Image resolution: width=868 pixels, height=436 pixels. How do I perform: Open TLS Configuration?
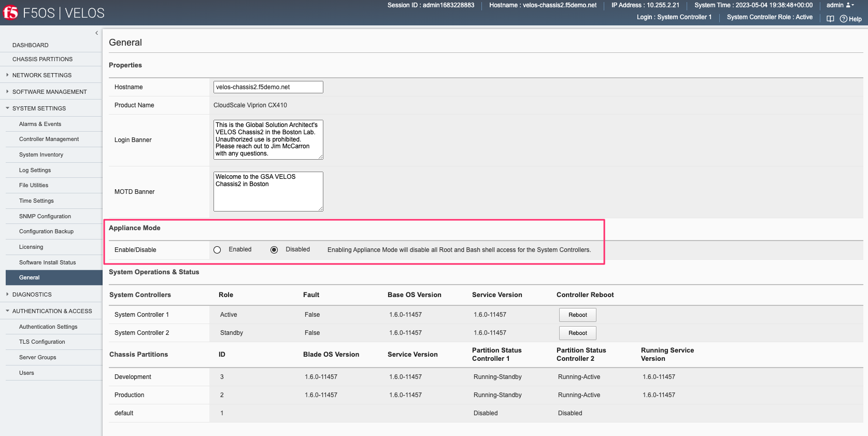point(42,342)
